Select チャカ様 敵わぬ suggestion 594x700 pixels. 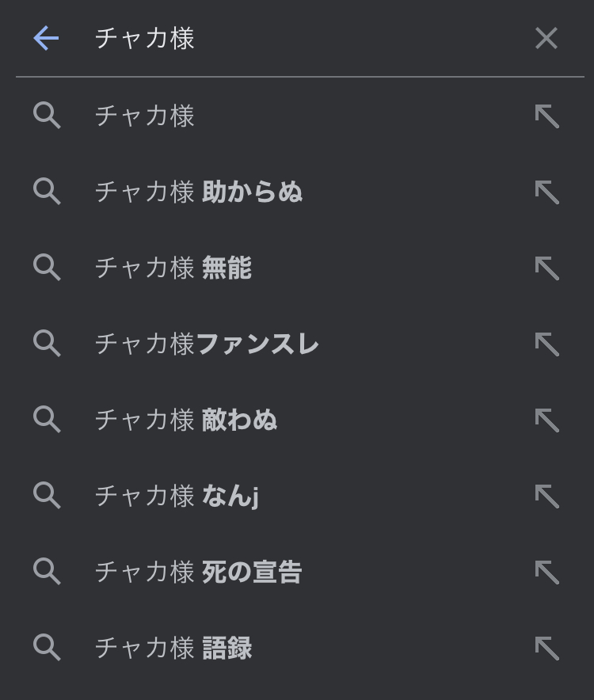[186, 420]
